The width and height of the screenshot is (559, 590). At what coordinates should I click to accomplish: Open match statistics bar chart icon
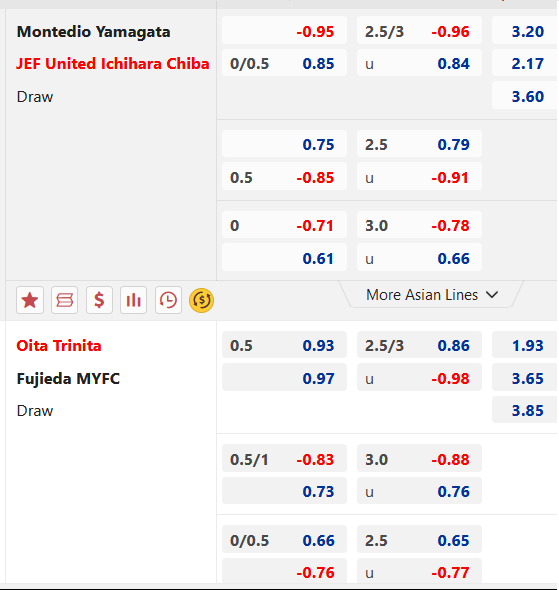coord(134,300)
